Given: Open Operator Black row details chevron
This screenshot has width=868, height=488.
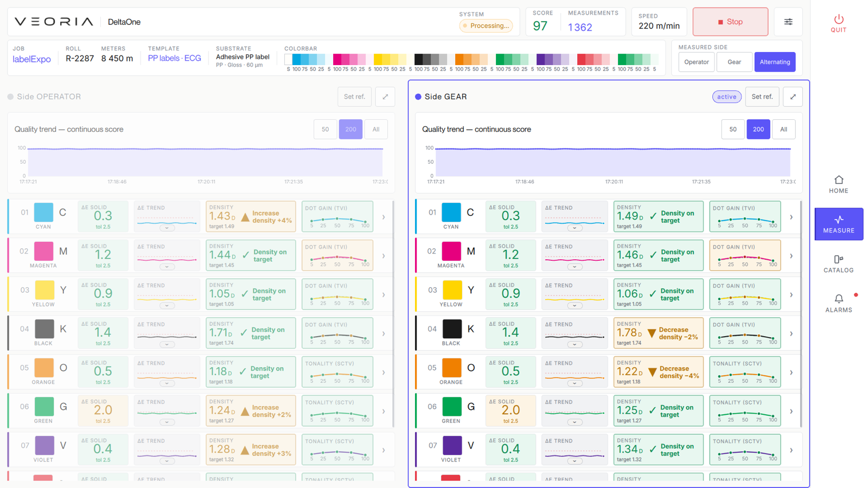Looking at the screenshot, I should tap(384, 333).
